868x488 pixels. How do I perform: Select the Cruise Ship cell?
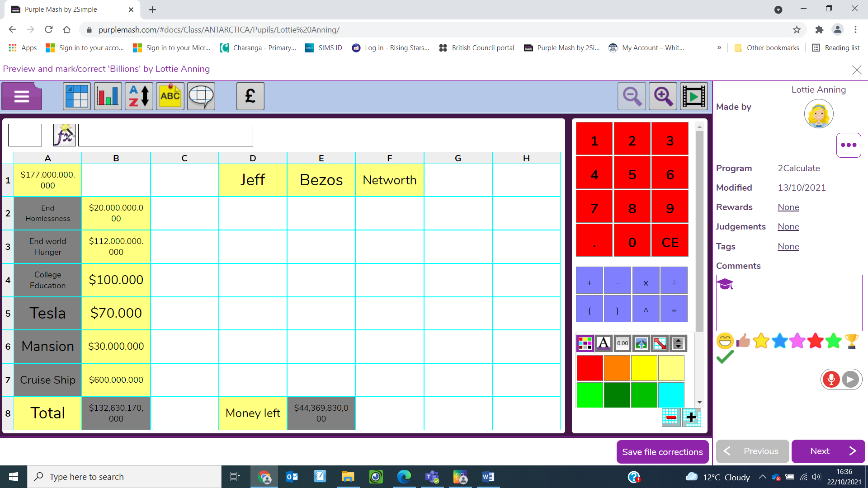[48, 380]
